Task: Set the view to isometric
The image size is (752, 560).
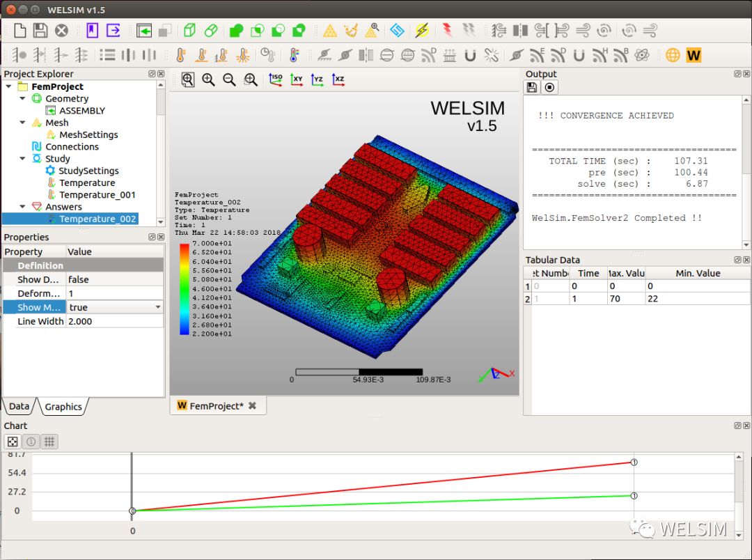Action: point(275,79)
